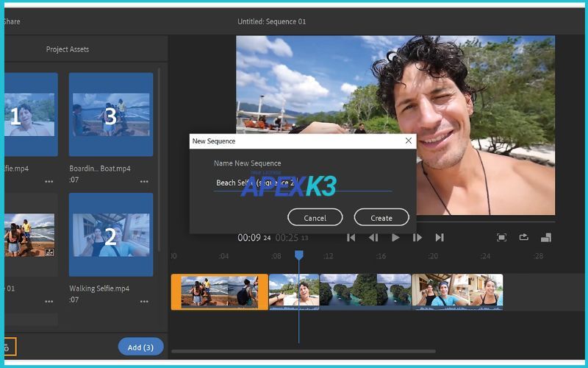
Task: Open the Share menu
Action: point(12,21)
